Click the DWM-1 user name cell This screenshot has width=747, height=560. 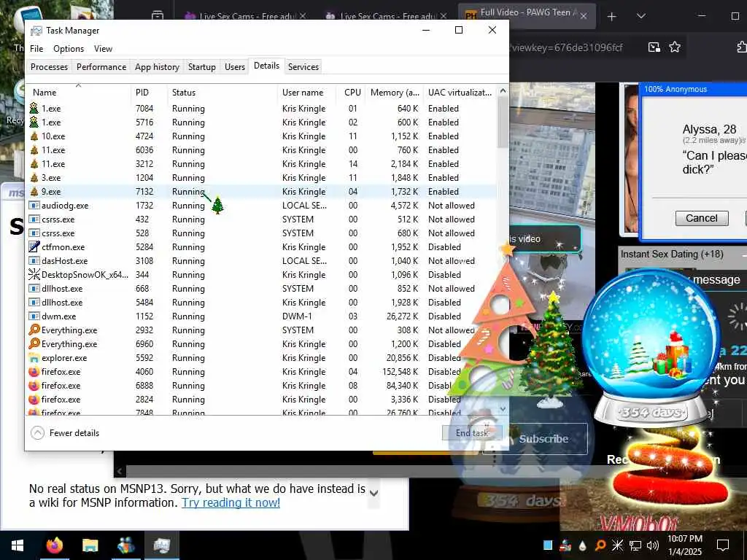pyautogui.click(x=298, y=316)
